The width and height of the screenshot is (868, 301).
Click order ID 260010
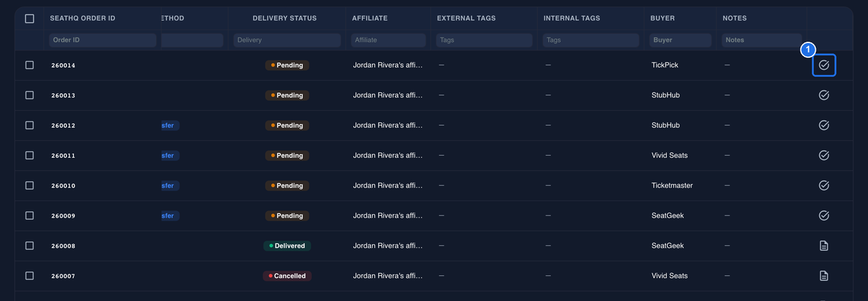[x=63, y=186]
